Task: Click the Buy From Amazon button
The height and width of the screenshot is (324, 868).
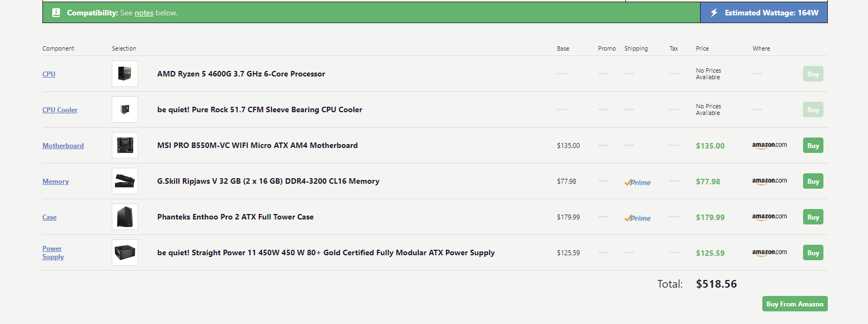Action: pos(795,304)
